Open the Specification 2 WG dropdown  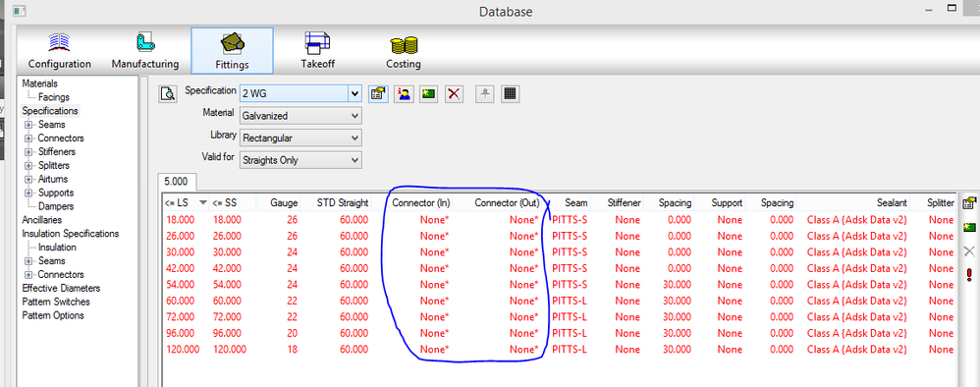355,93
